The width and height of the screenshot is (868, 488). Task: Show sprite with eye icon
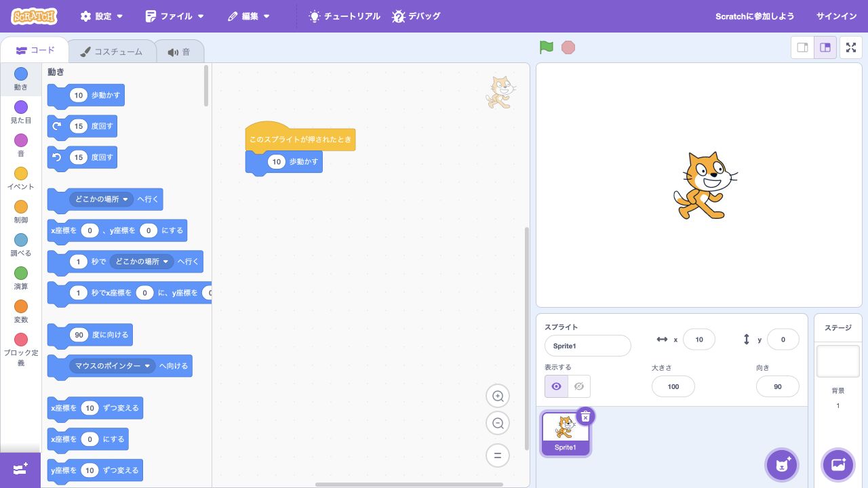[x=556, y=386]
